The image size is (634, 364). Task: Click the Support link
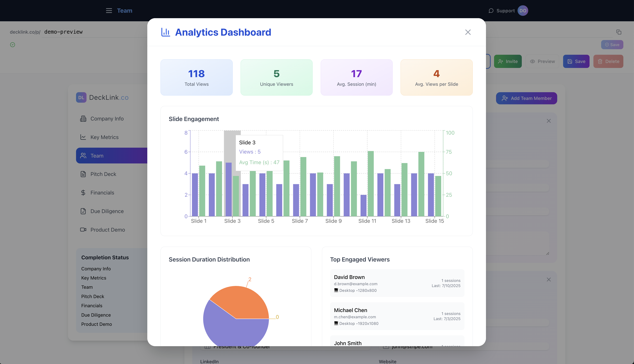pyautogui.click(x=505, y=11)
